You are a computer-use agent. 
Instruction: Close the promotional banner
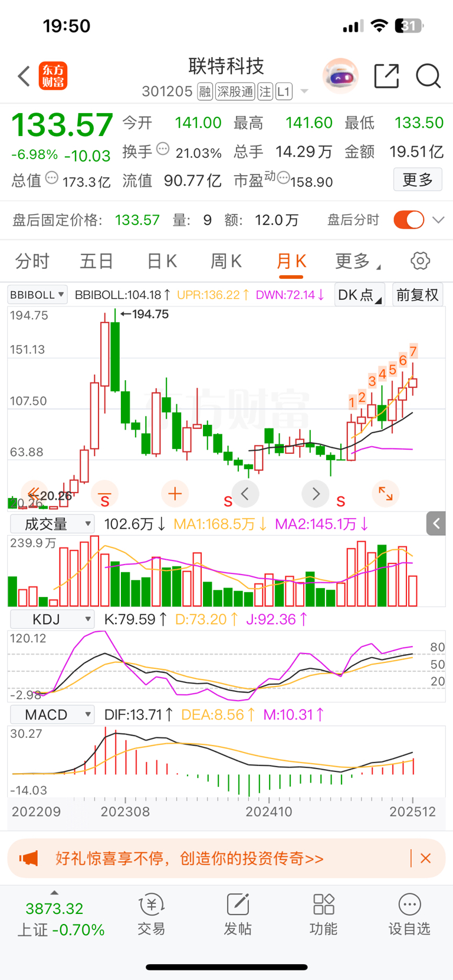click(x=425, y=858)
